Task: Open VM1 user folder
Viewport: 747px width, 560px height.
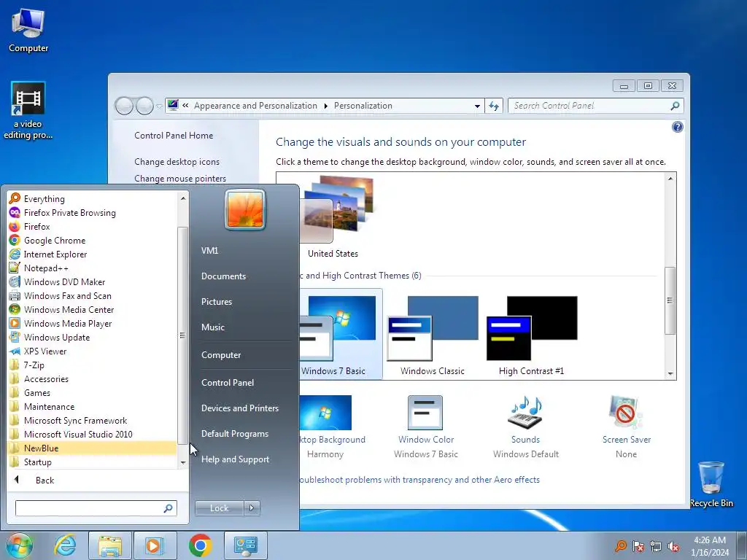Action: (209, 251)
